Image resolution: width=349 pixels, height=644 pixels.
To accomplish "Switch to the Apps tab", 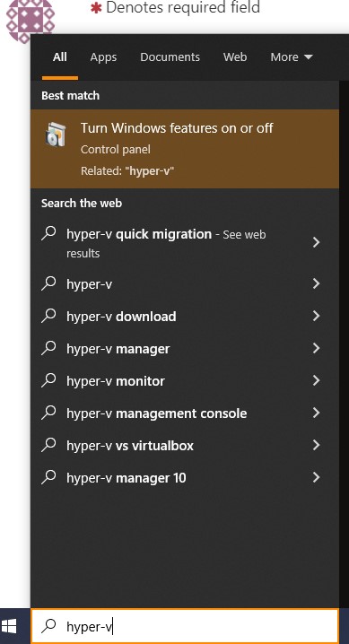I will click(x=103, y=57).
